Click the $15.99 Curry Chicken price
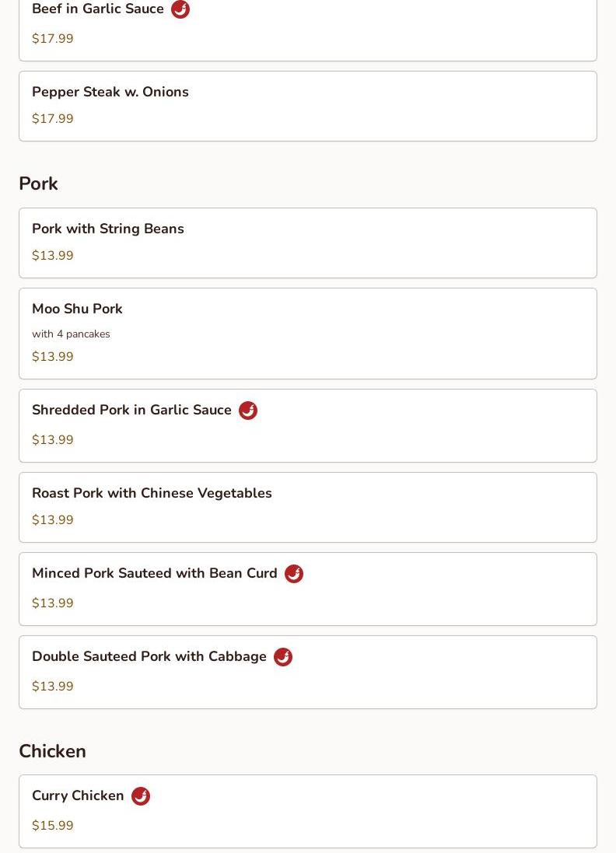The width and height of the screenshot is (616, 853). 53,826
